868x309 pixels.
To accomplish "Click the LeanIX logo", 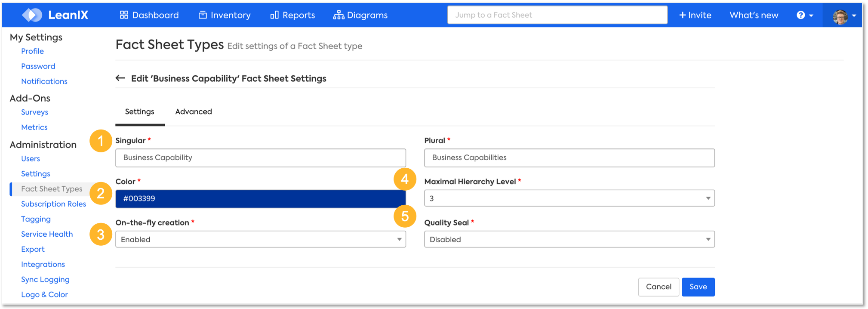I will [x=55, y=15].
